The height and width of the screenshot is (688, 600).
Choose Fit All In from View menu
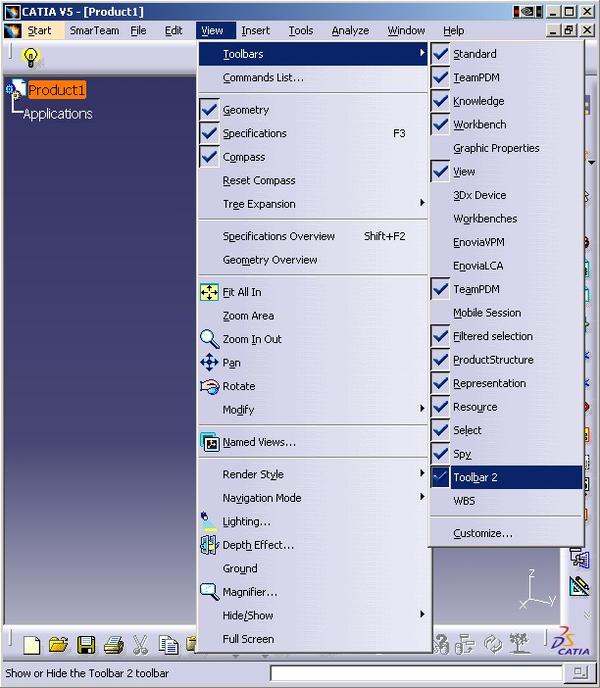click(x=313, y=292)
